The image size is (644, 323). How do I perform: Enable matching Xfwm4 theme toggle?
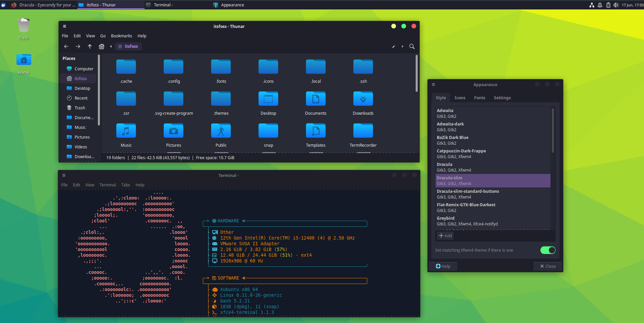[x=548, y=250]
